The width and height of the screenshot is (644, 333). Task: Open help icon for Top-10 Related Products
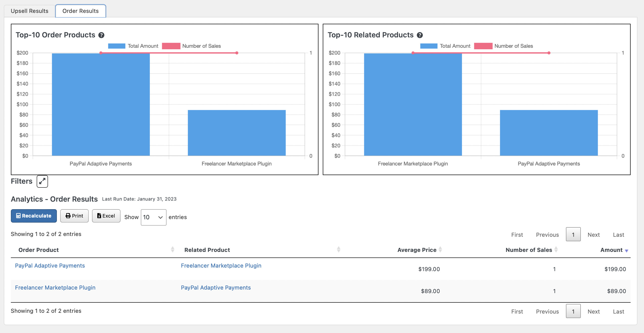pos(420,35)
